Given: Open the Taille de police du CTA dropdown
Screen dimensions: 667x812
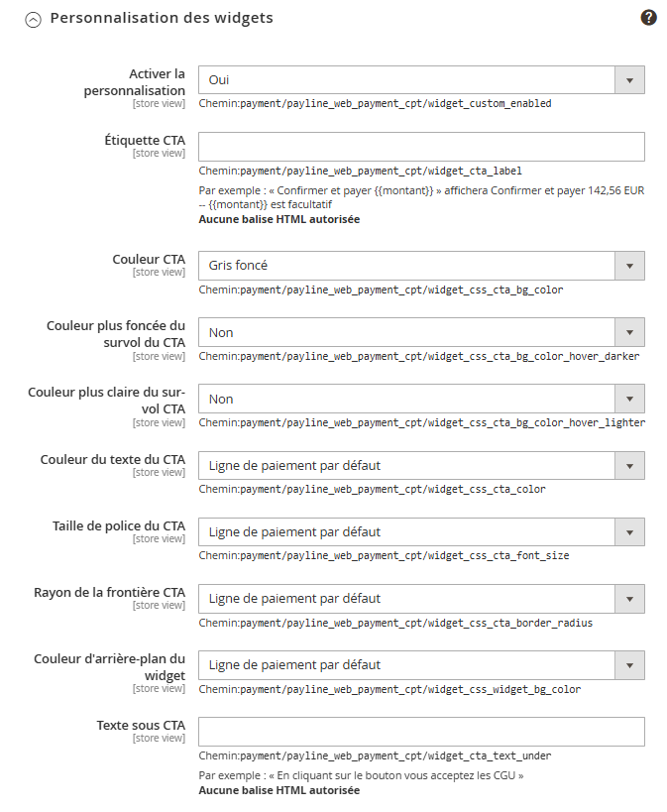Looking at the screenshot, I should (421, 531).
